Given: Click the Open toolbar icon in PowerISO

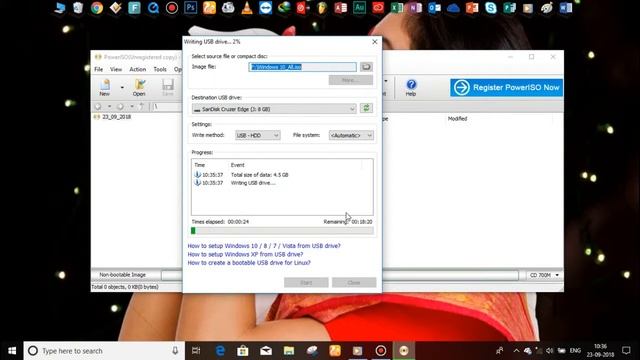Looking at the screenshot, I should pos(139,87).
